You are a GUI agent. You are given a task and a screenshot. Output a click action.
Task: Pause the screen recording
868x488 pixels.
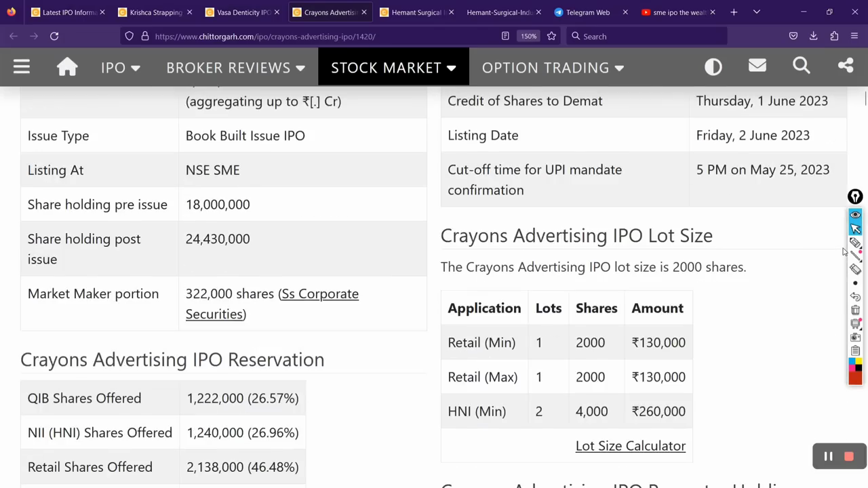828,457
